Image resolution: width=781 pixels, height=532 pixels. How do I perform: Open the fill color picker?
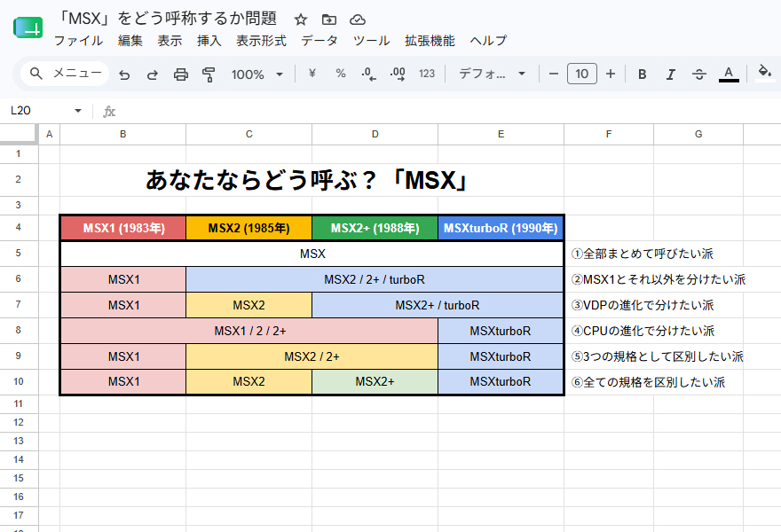click(764, 74)
